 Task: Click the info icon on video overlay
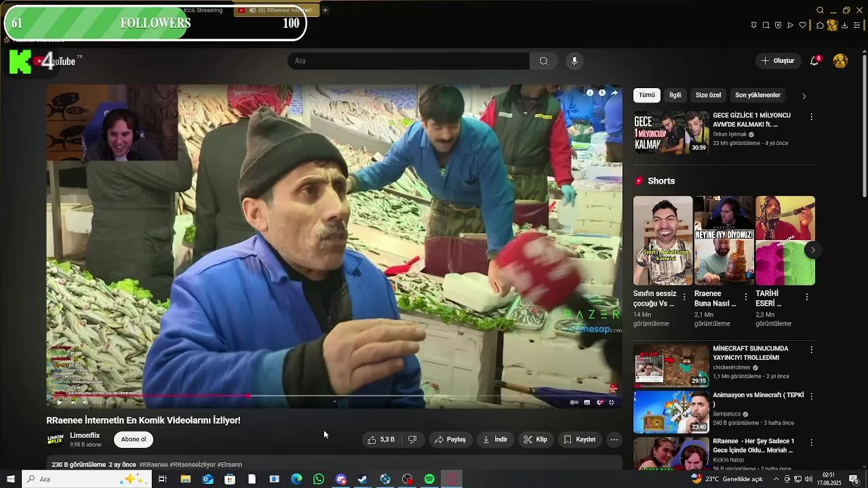click(x=590, y=93)
